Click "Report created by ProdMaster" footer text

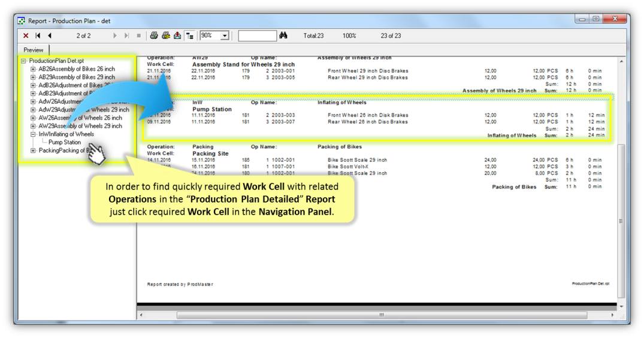[x=180, y=284]
